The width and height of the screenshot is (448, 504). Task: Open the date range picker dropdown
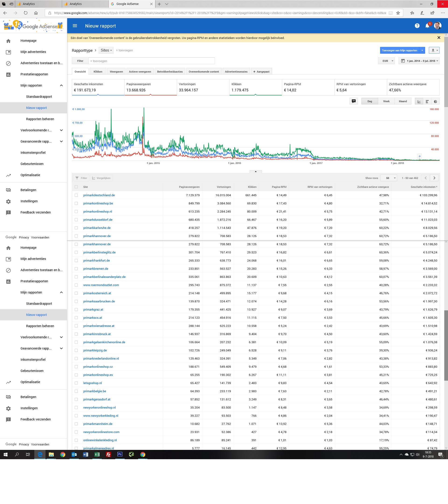(419, 61)
